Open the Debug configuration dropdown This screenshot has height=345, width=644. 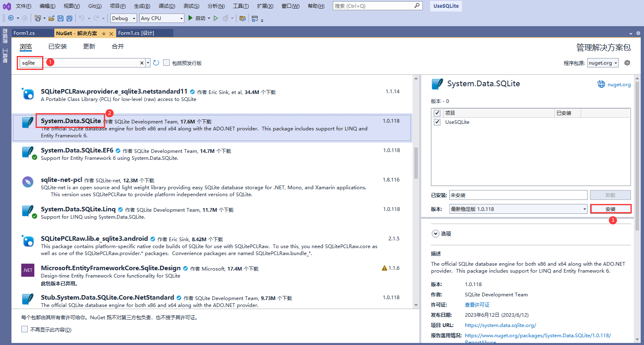123,18
